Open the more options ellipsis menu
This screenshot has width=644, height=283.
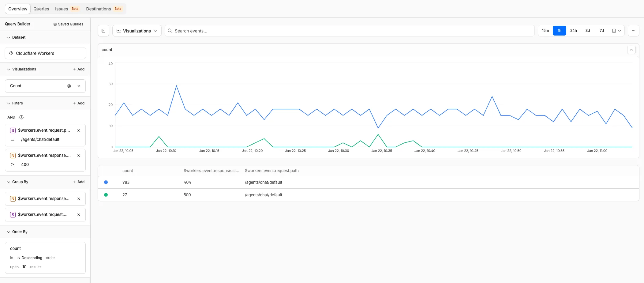[633, 31]
